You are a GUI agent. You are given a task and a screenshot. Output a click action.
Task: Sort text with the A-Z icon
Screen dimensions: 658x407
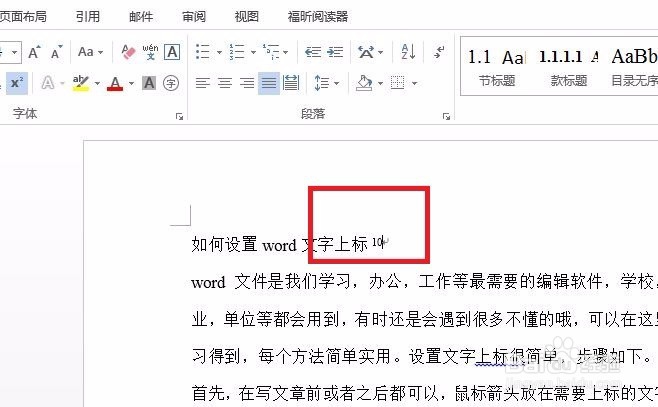[x=408, y=52]
